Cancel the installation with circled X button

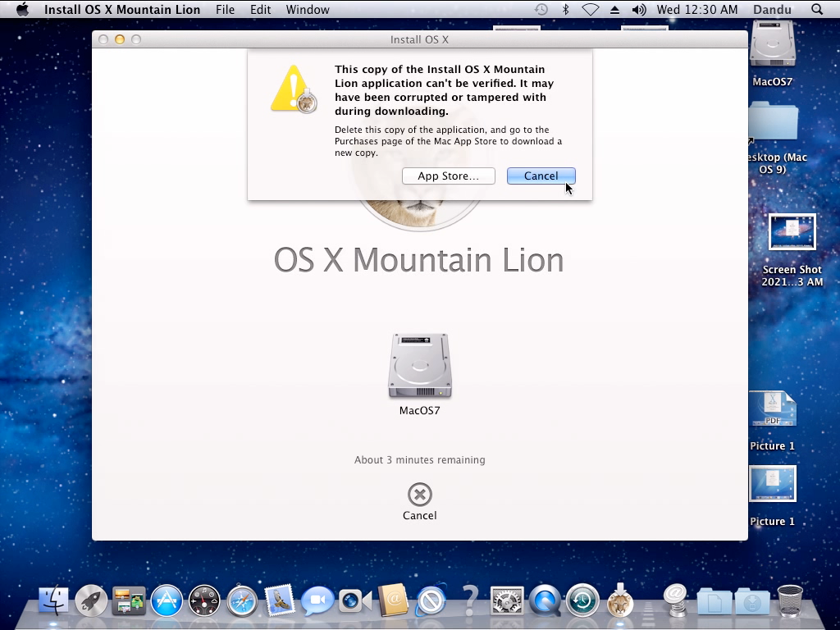419,495
